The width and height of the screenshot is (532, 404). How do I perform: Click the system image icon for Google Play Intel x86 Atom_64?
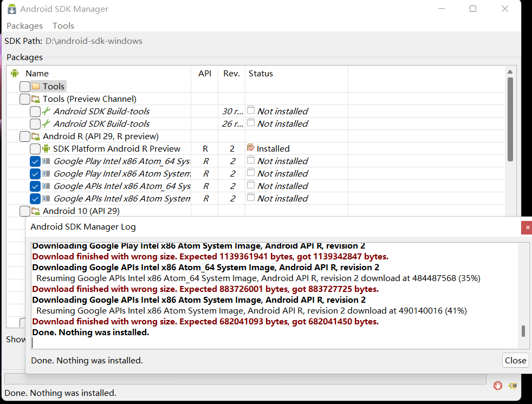click(x=46, y=161)
